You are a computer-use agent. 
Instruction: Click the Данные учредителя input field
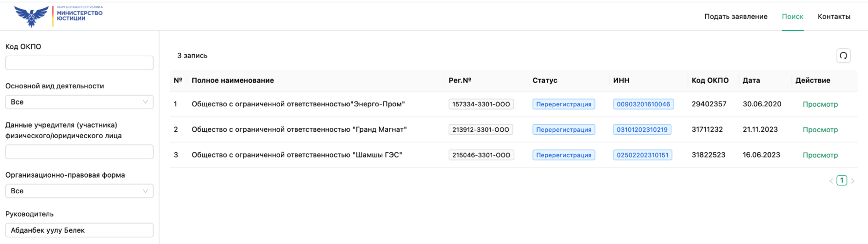tap(79, 152)
